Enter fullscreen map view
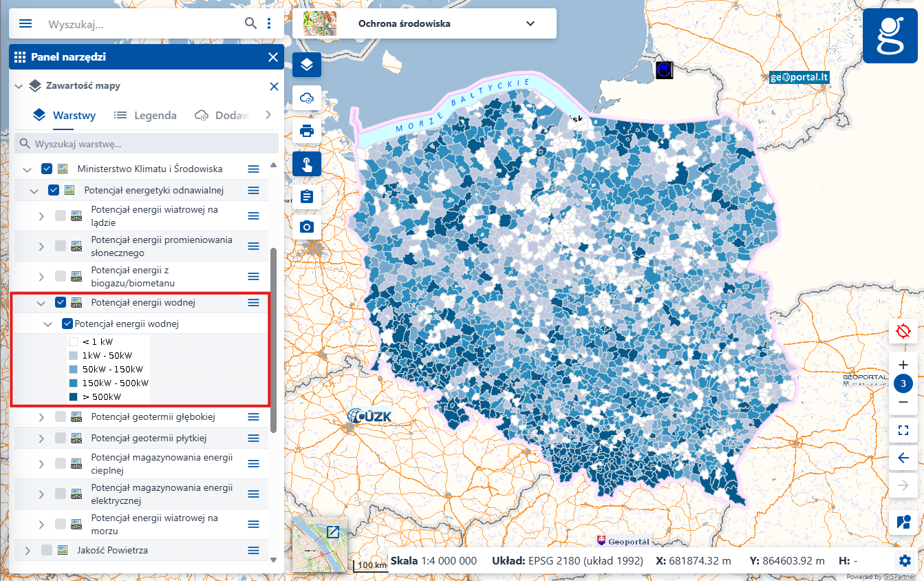 903,430
